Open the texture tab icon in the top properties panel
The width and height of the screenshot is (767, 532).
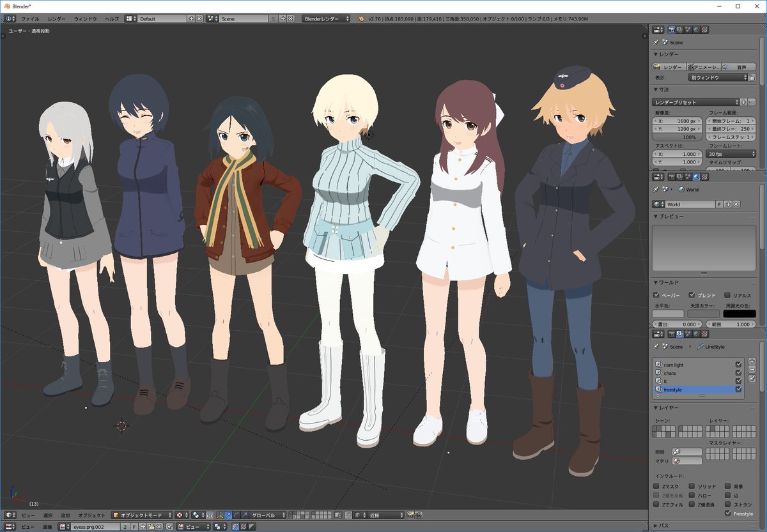[704, 29]
